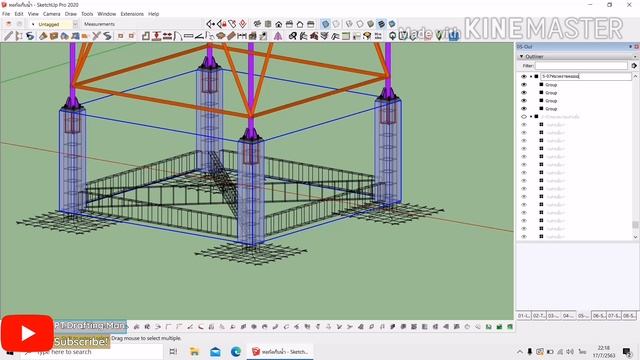Select the Dimension tool icon

click(242, 36)
